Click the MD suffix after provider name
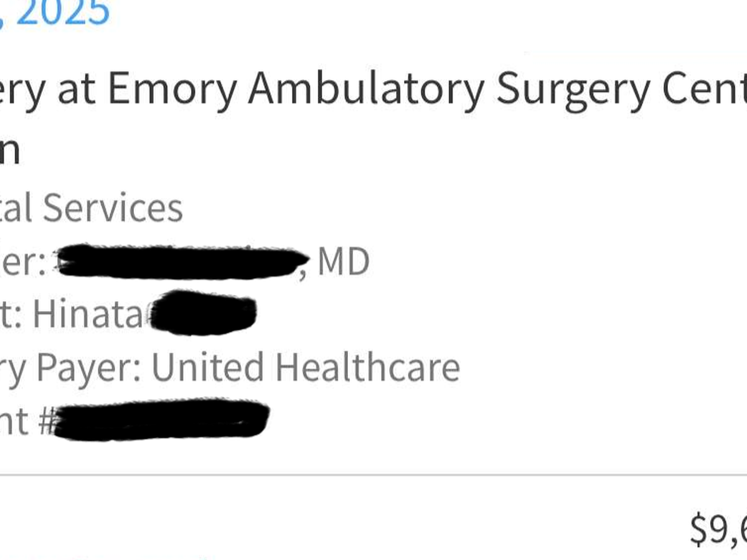The image size is (747, 560). click(343, 263)
